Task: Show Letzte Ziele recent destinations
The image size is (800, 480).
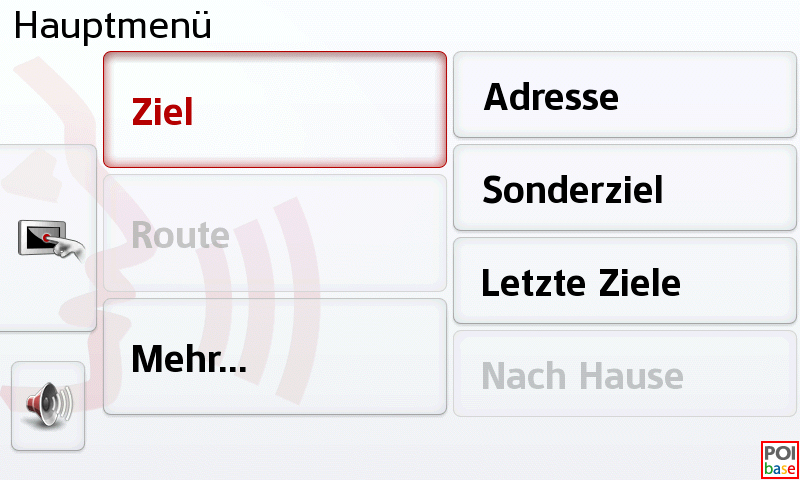Action: tap(626, 281)
